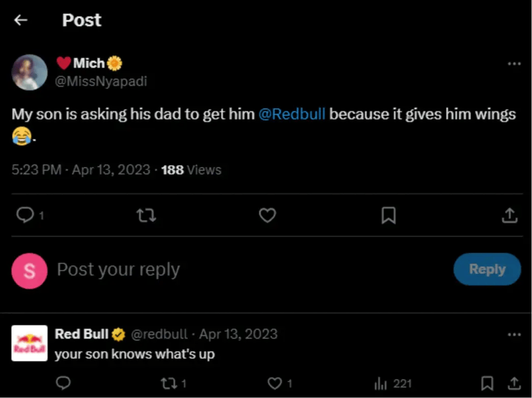Bookmark Mich's post
Screen dimensions: 532x398
pyautogui.click(x=389, y=215)
